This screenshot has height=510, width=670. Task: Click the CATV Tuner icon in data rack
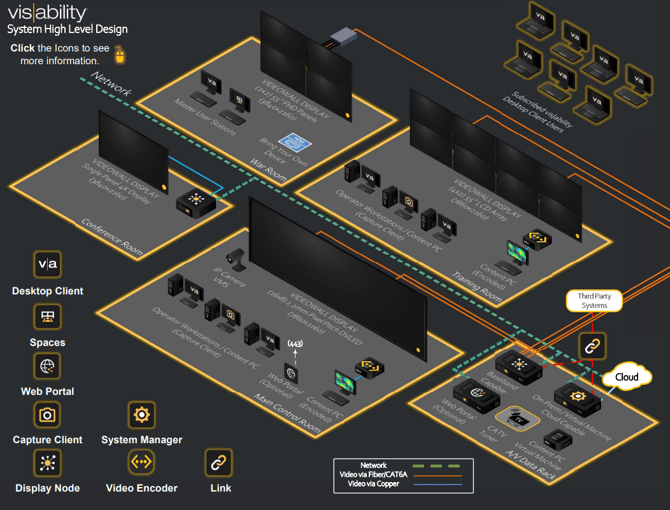pos(517,418)
